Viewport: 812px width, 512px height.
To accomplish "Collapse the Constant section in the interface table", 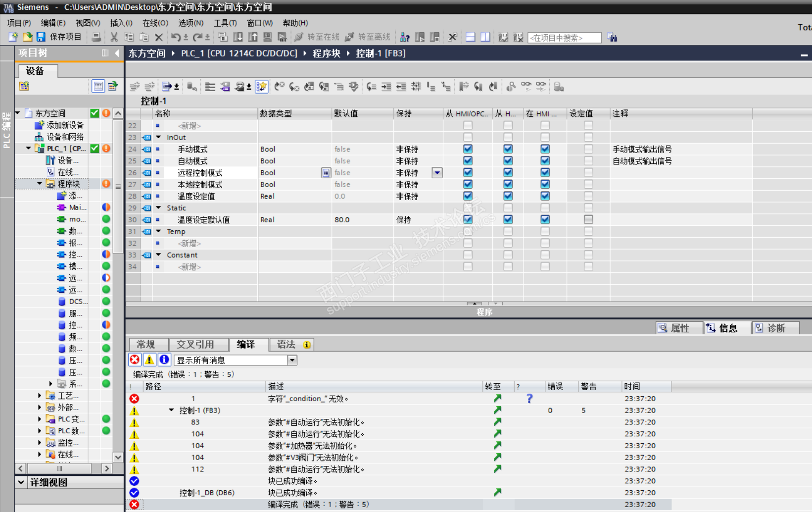I will click(158, 255).
